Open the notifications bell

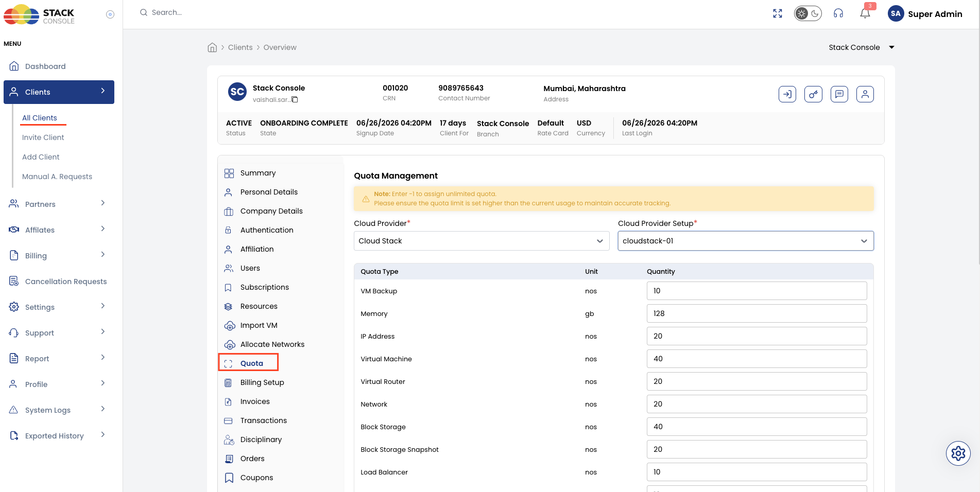click(x=865, y=13)
